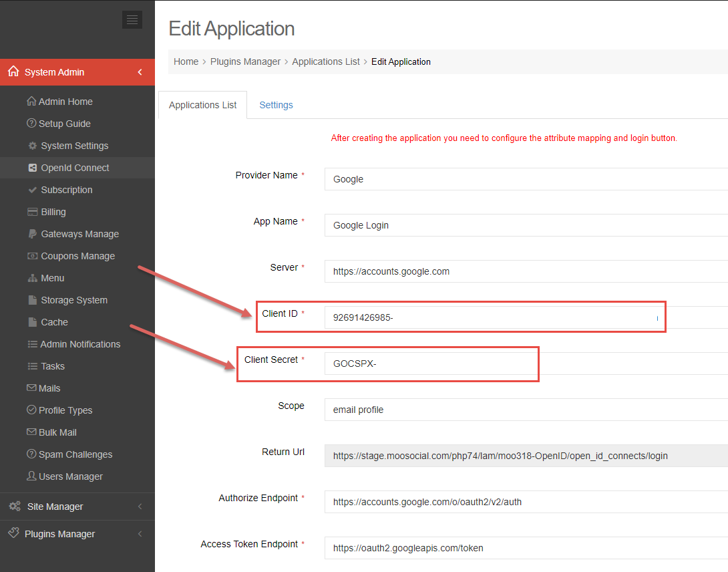
Task: Expand the Plugins Manager section chevron
Action: tap(140, 534)
